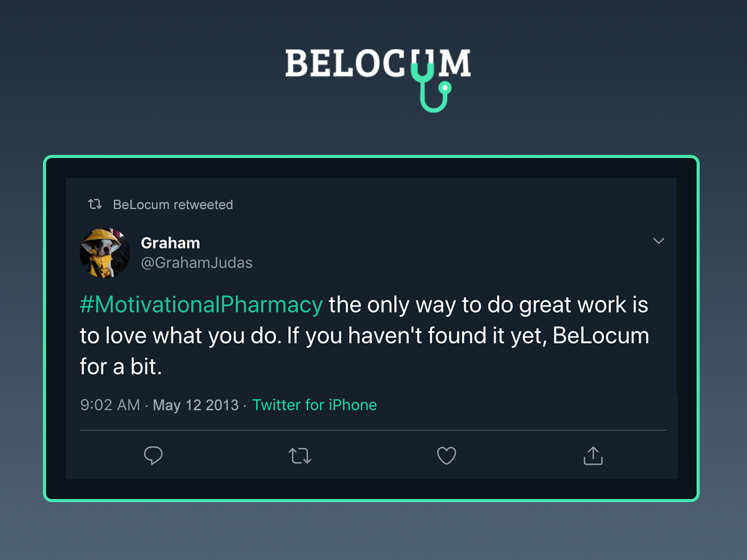Click 'BeLocum retweeted' label

(173, 204)
